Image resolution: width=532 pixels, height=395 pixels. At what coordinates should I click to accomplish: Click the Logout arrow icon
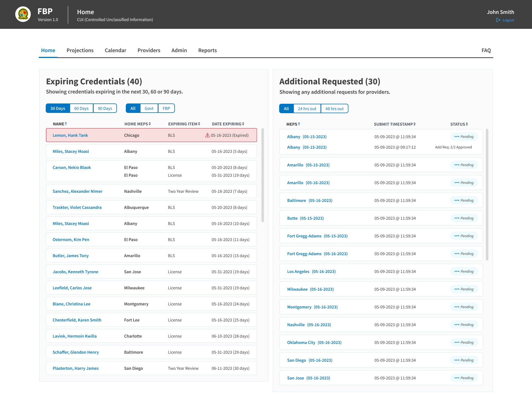click(x=498, y=20)
